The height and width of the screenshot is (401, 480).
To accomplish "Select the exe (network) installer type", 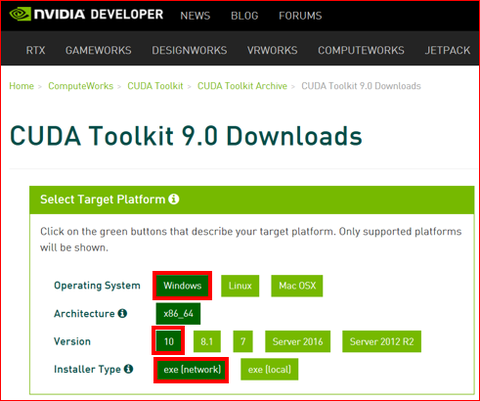I will [x=192, y=369].
